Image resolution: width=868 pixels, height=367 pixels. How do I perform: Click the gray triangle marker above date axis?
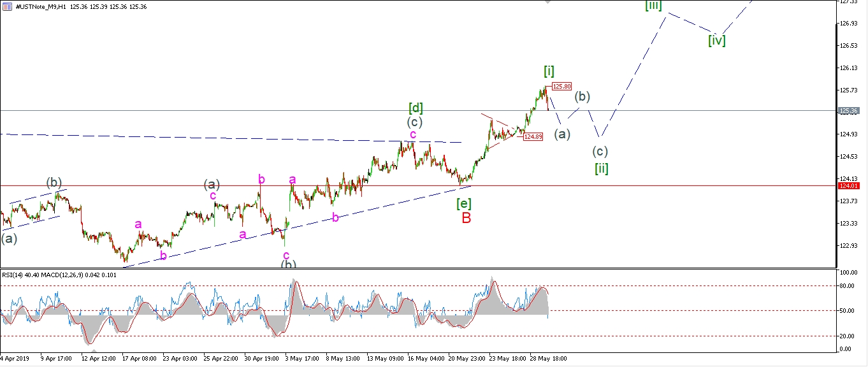94,351
